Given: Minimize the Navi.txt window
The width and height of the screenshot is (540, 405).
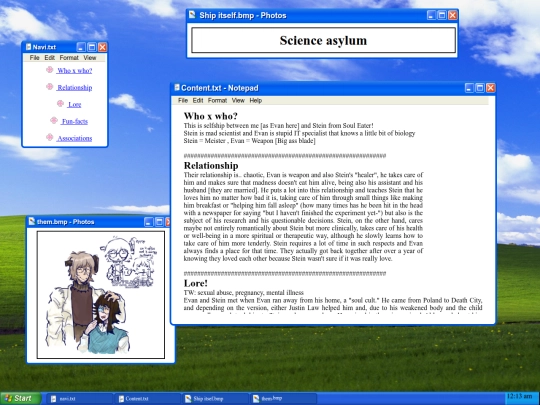Looking at the screenshot, I should pyautogui.click(x=81, y=47).
